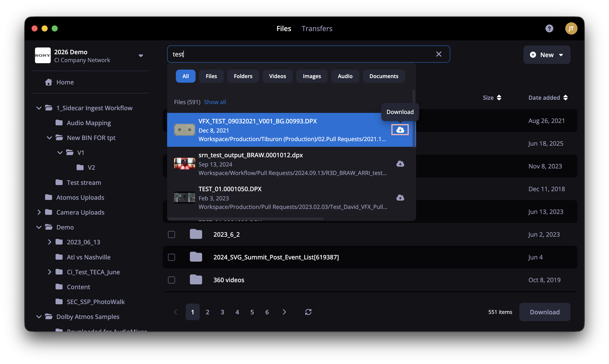Screen dimensions: 609x364
Task: Clear the search field with X icon
Action: [439, 54]
